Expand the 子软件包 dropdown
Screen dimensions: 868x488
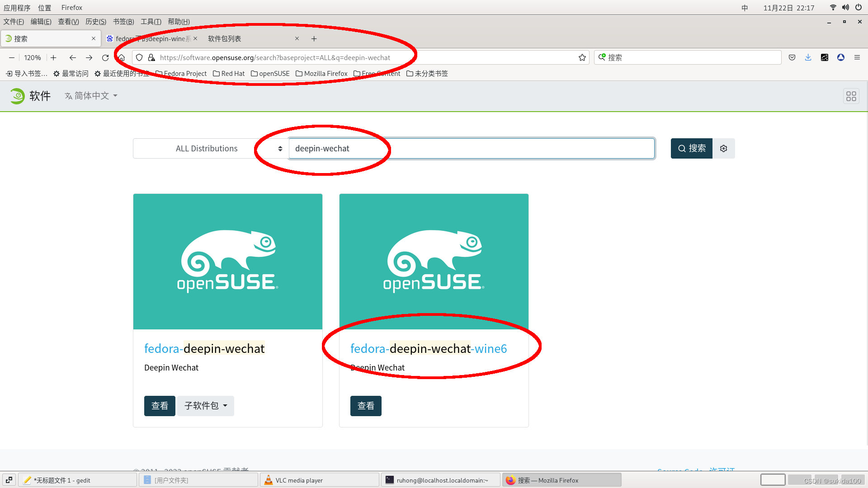click(x=205, y=406)
